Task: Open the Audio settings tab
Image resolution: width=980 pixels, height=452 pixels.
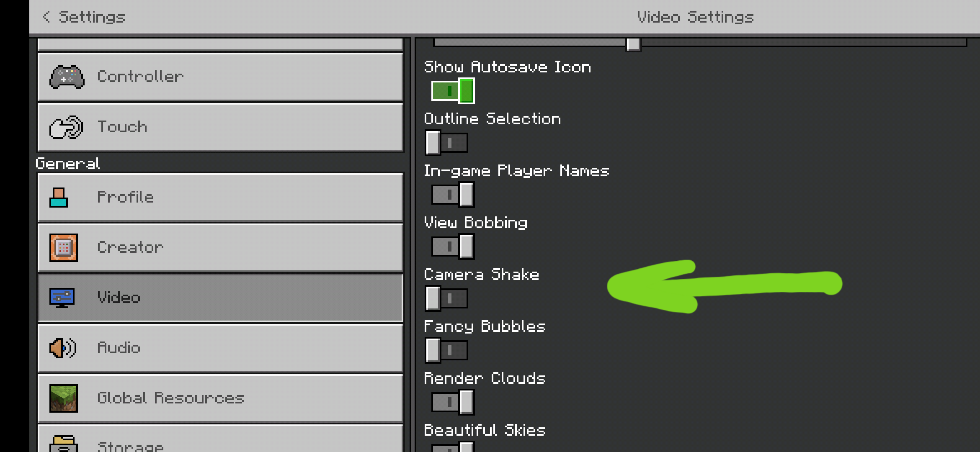Action: point(220,348)
